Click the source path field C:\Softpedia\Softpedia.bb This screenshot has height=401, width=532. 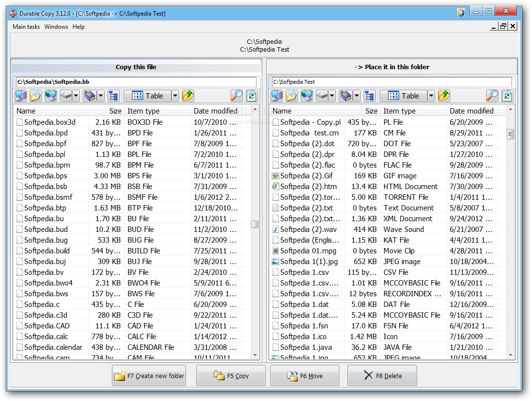click(x=136, y=82)
